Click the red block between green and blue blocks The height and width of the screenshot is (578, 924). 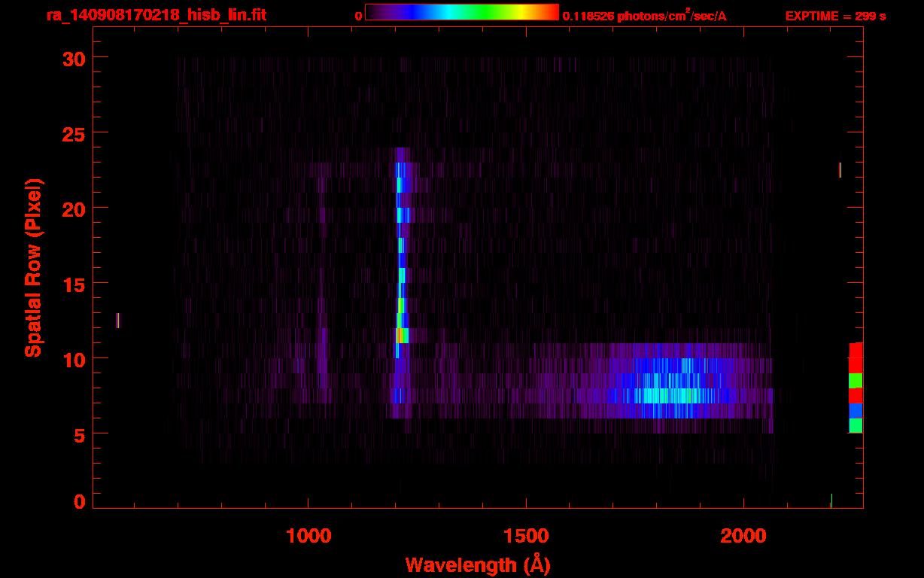point(856,396)
